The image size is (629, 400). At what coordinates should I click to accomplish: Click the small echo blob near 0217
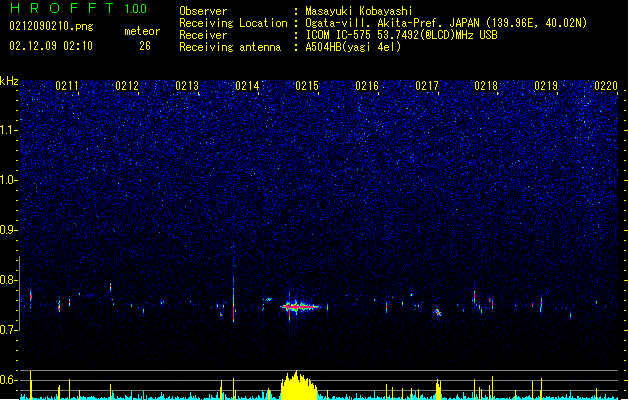(438, 312)
